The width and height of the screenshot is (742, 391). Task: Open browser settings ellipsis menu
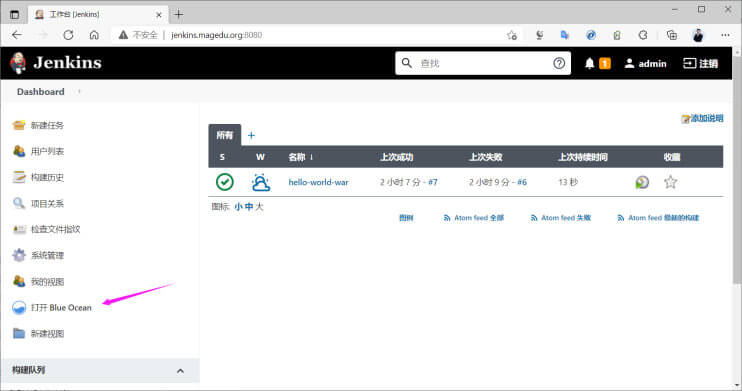[x=725, y=35]
